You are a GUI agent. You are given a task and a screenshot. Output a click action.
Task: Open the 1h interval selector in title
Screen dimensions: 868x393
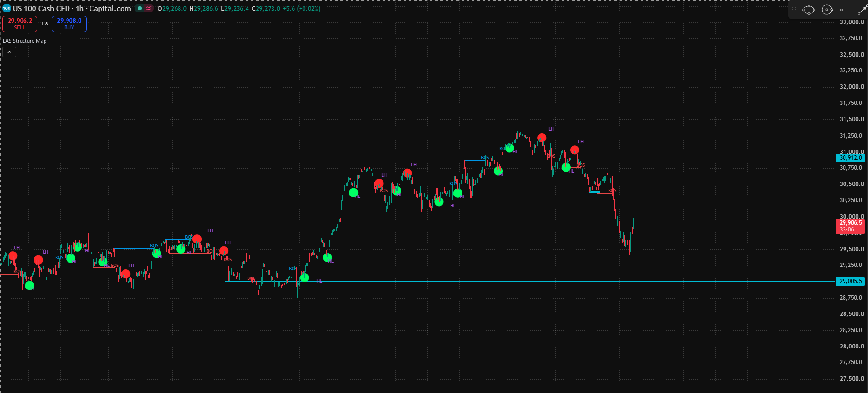pyautogui.click(x=79, y=8)
